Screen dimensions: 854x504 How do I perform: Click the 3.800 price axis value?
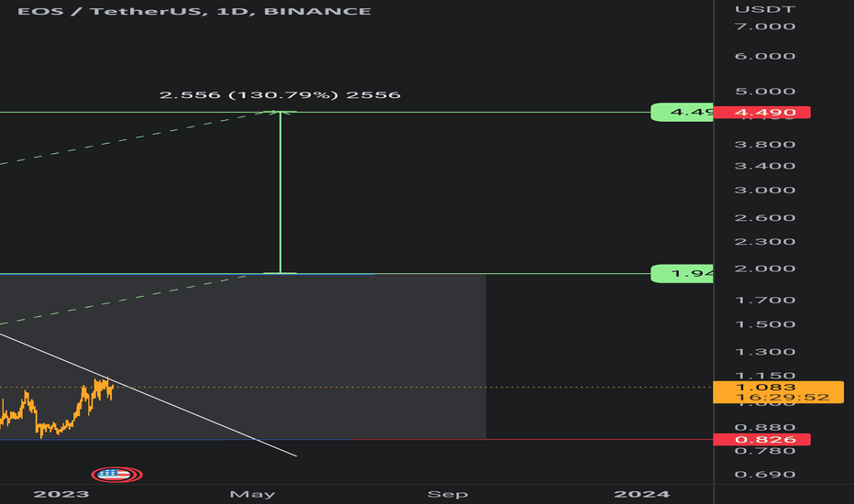point(765,145)
